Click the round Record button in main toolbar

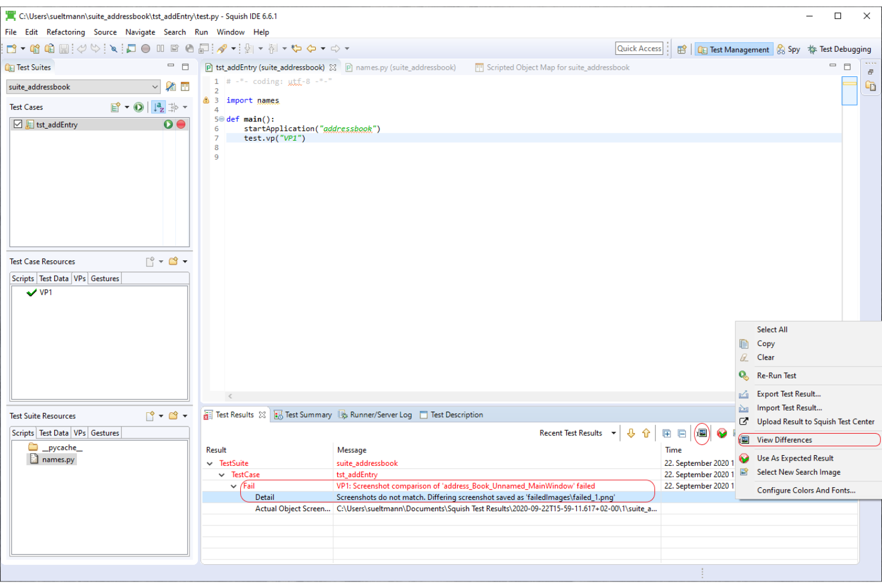tap(145, 49)
